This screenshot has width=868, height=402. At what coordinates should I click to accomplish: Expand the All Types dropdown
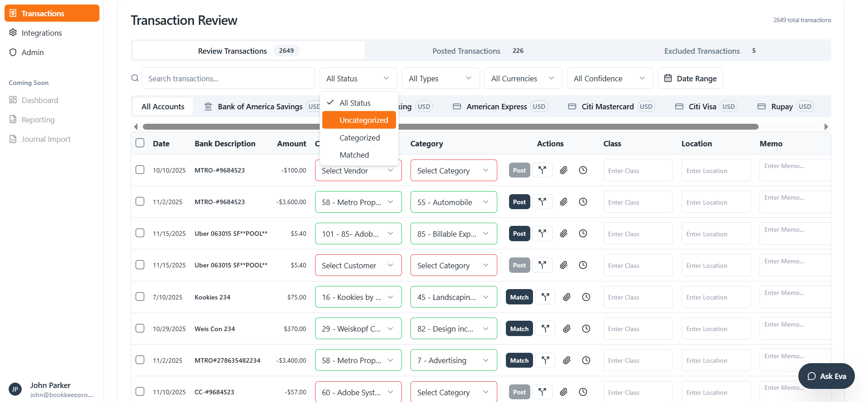[x=440, y=79]
